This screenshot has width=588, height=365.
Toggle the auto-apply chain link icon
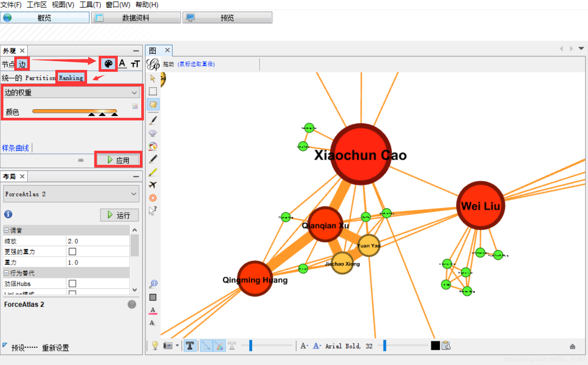(81, 160)
